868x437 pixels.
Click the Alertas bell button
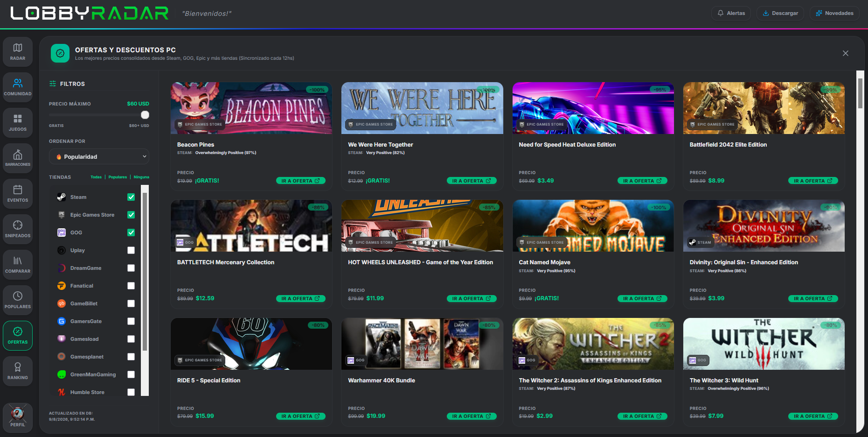click(x=731, y=13)
